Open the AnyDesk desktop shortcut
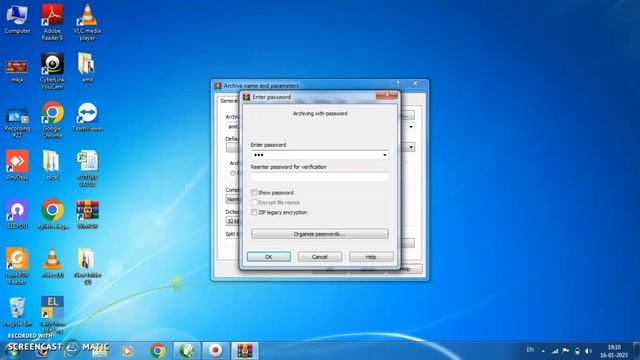 point(17,165)
